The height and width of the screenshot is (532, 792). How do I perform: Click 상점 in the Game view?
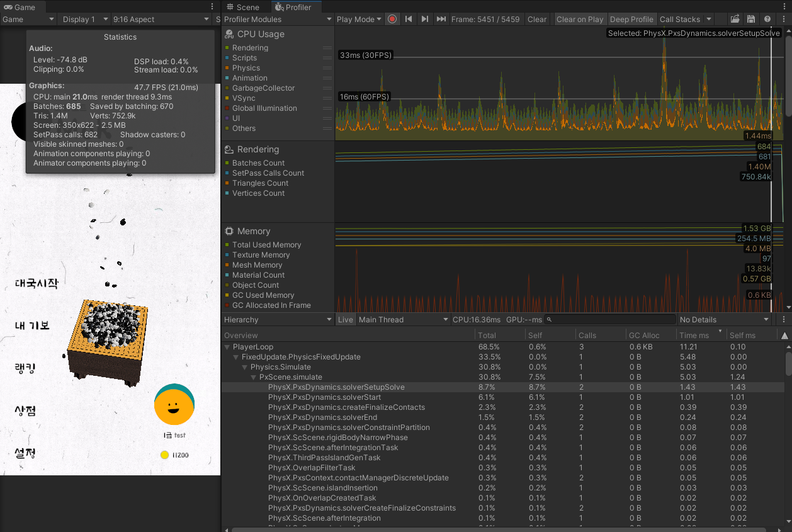pyautogui.click(x=25, y=410)
